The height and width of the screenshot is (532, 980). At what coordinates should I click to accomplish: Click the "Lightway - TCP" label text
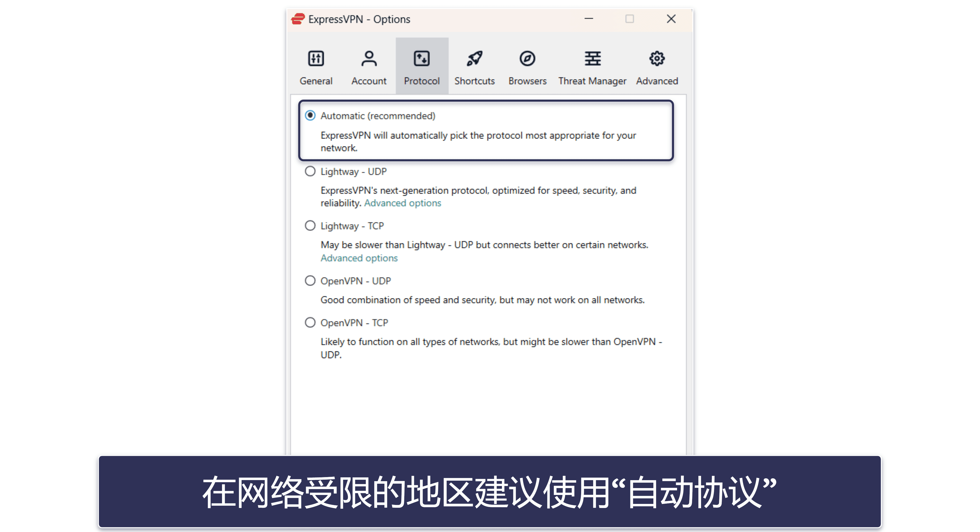pyautogui.click(x=352, y=226)
